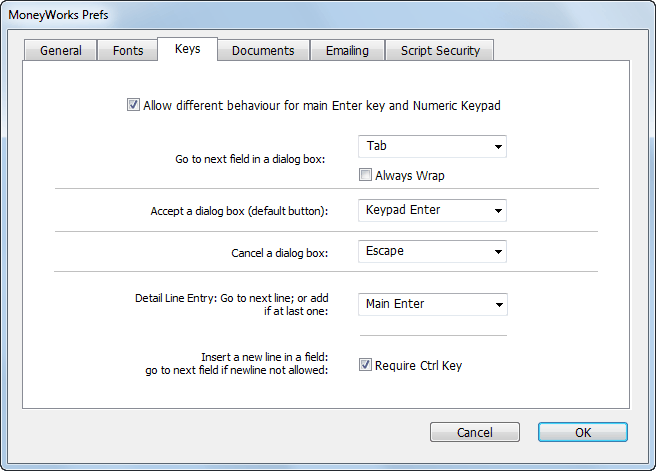The image size is (656, 471).
Task: Open the Emailing tab
Action: 347,51
